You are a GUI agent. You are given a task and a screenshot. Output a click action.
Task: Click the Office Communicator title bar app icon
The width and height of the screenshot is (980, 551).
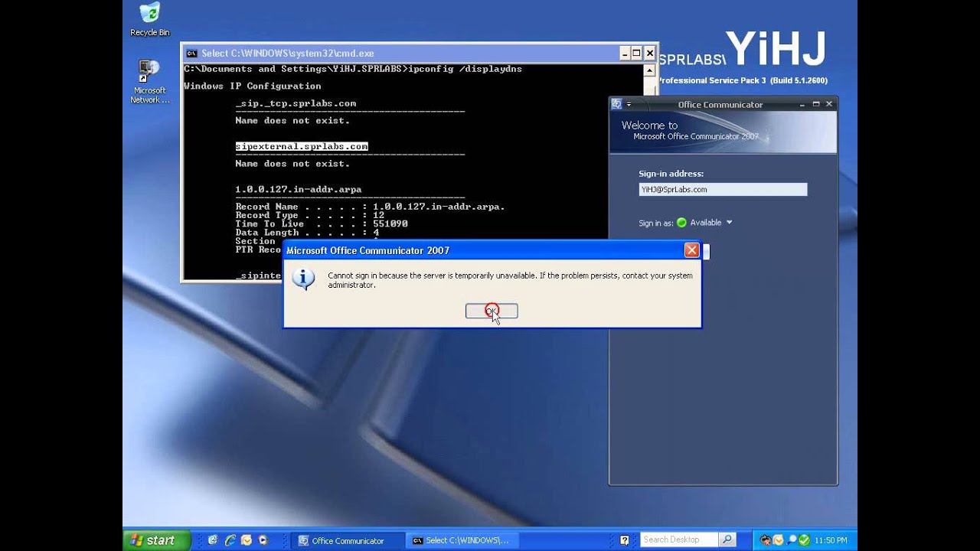pos(617,104)
